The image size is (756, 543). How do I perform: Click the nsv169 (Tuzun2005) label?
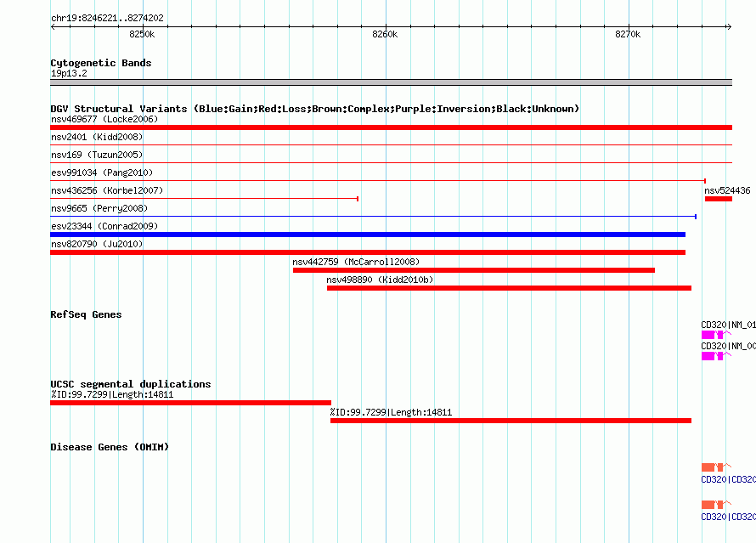tap(97, 155)
